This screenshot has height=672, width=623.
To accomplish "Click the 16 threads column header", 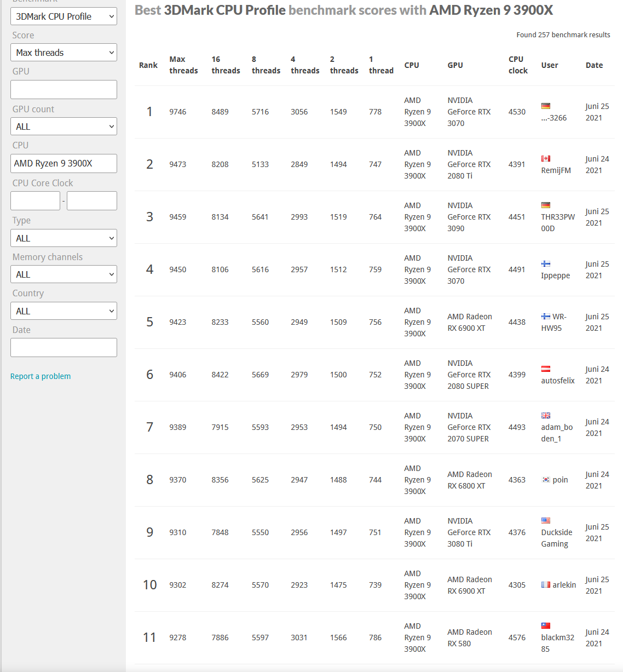I will click(226, 65).
